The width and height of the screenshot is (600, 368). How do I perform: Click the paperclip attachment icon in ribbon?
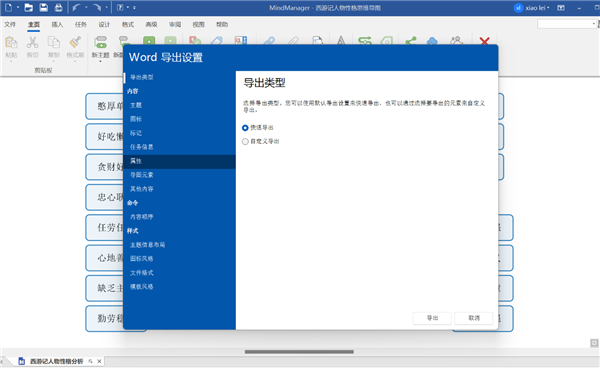[293, 41]
